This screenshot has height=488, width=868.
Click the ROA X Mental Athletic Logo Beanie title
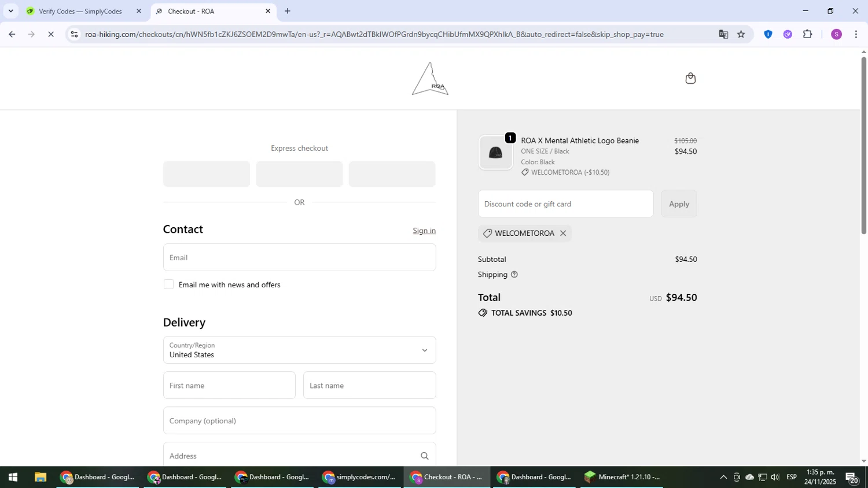[580, 141]
